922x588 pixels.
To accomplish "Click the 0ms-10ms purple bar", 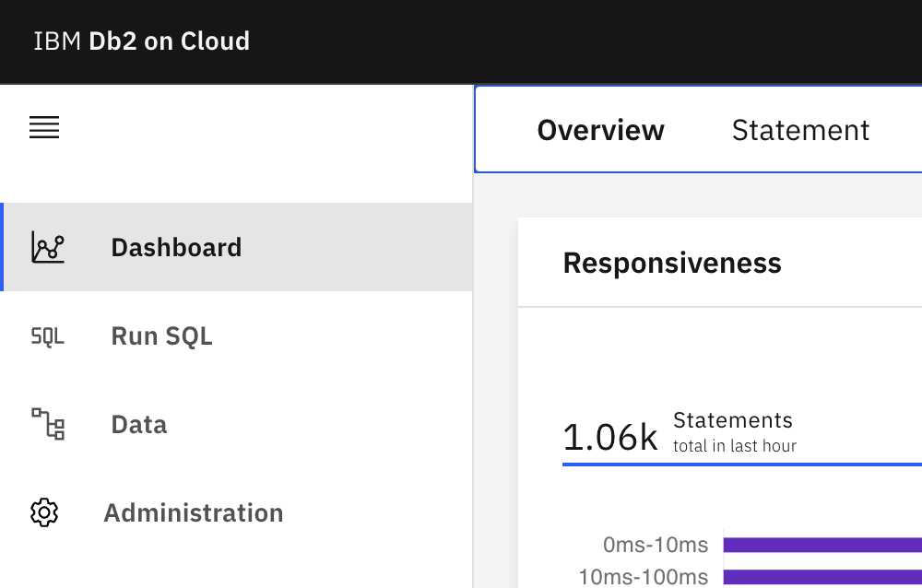I will [822, 545].
